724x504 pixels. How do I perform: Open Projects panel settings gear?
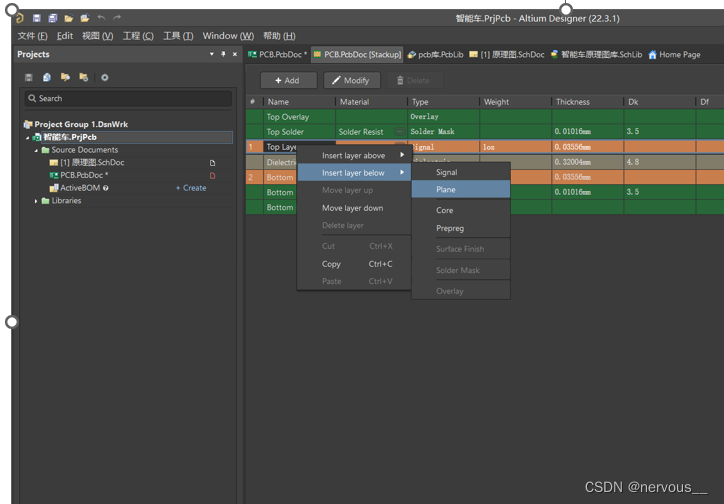coord(104,77)
